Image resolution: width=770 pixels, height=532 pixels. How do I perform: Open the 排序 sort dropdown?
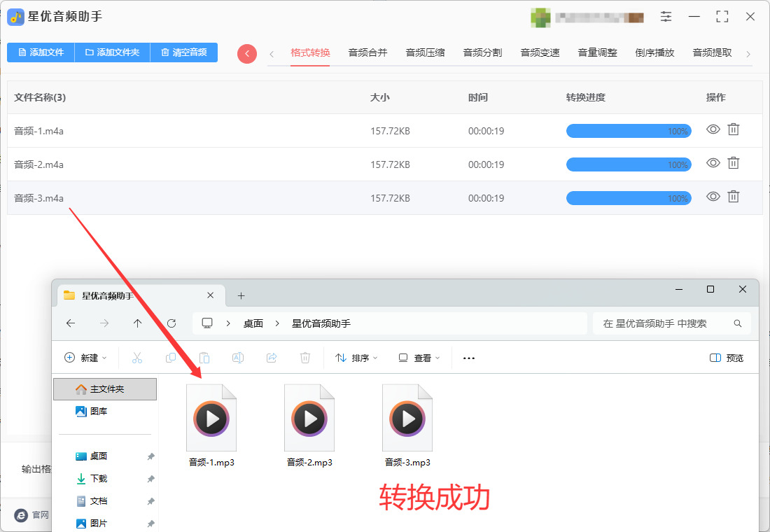coord(356,358)
